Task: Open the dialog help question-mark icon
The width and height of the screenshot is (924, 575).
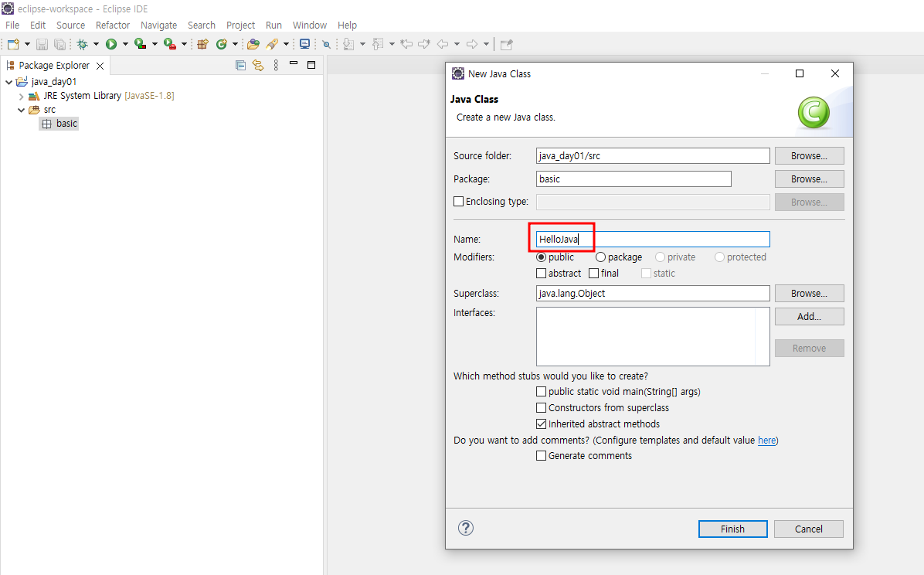Action: [x=466, y=528]
